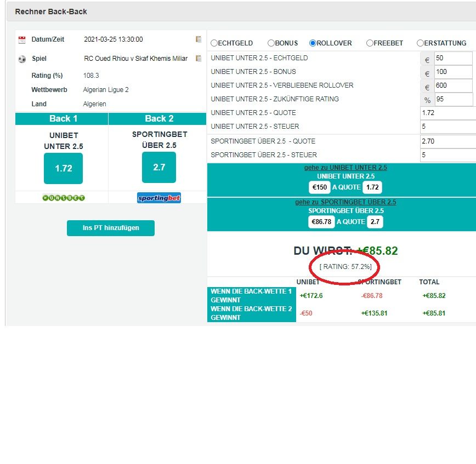Screen dimensions: 476x464
Task: Click the 2.7 quote box in Sportingbet banner
Action: click(x=375, y=222)
